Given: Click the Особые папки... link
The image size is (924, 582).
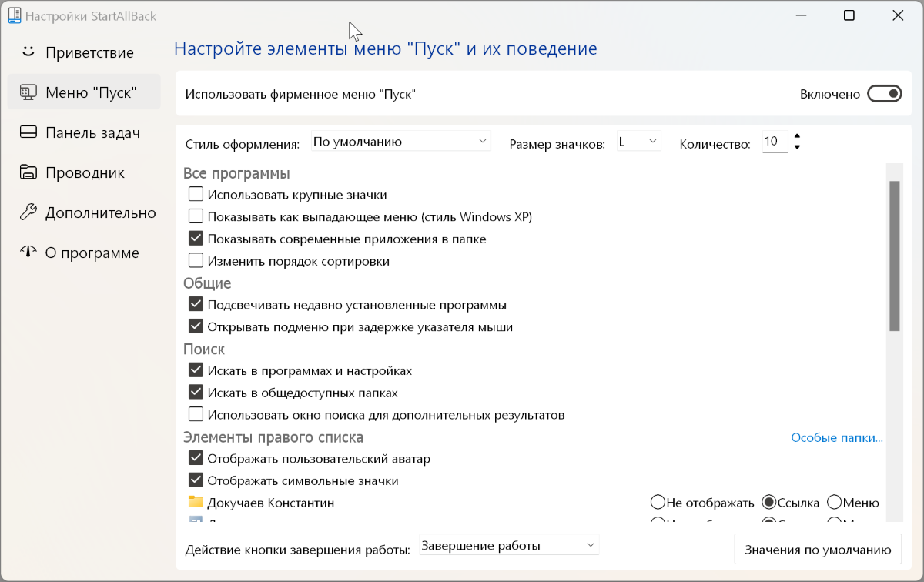Looking at the screenshot, I should [837, 437].
